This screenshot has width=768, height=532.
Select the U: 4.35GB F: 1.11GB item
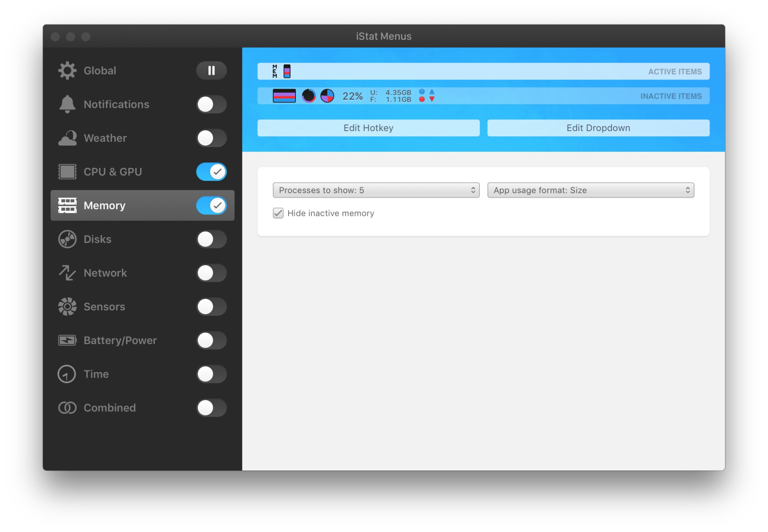[x=391, y=96]
